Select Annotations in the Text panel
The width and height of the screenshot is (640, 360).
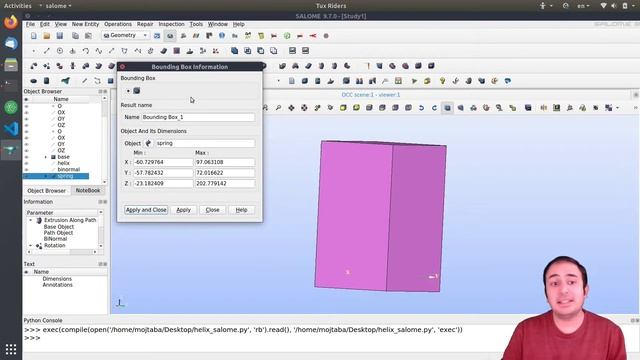coord(58,285)
